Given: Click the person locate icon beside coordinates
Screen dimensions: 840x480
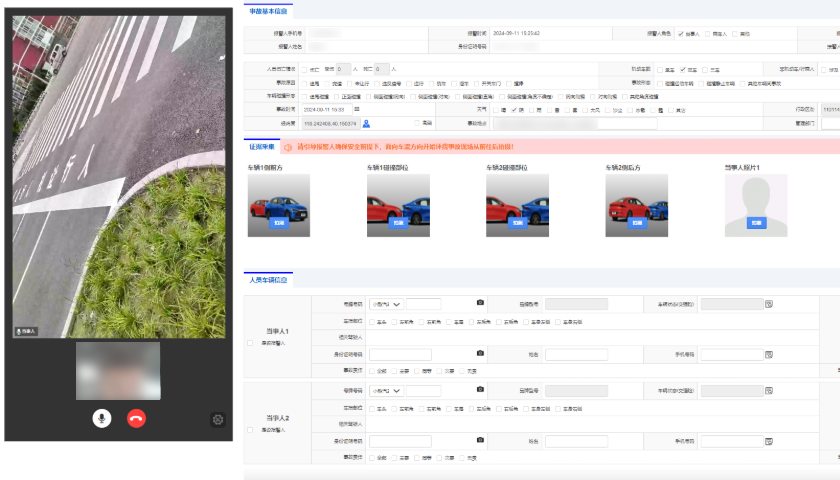Looking at the screenshot, I should coord(367,123).
